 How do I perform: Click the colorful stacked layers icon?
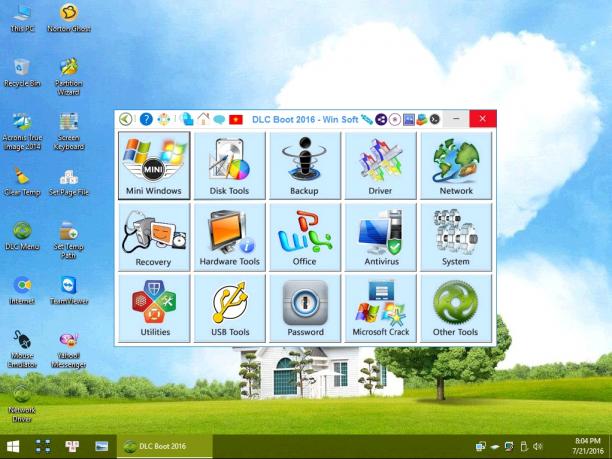[x=422, y=119]
